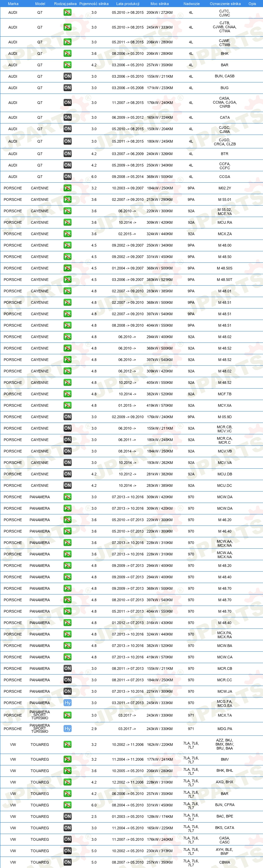Select production years '08.2004 -> 05.2010'
Image resolution: width=263 pixels, height=868 pixels.
127,805
